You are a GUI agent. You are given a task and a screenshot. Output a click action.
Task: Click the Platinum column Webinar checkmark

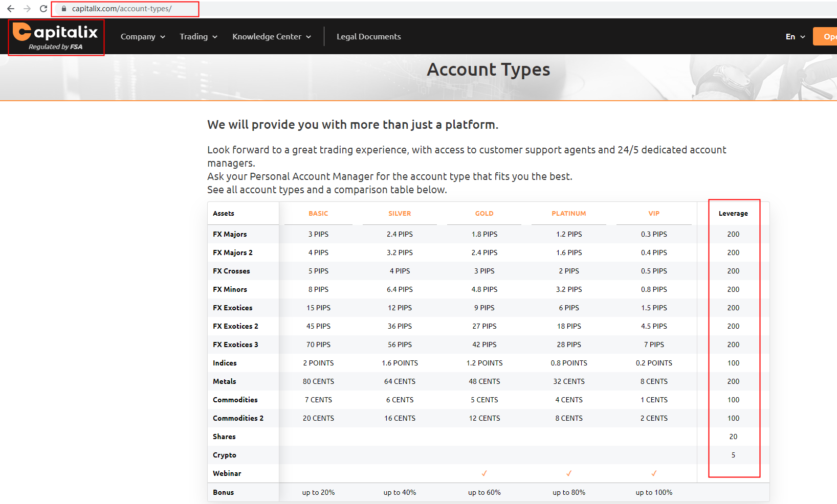coord(568,473)
